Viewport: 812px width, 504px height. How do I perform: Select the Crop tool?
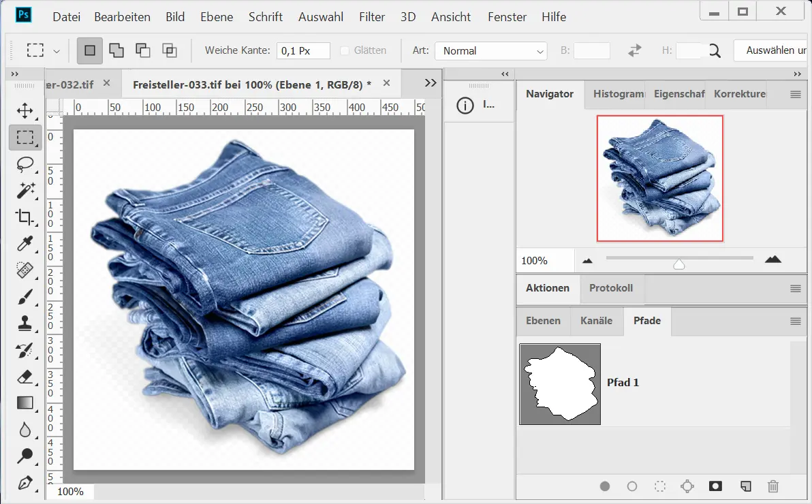point(25,217)
